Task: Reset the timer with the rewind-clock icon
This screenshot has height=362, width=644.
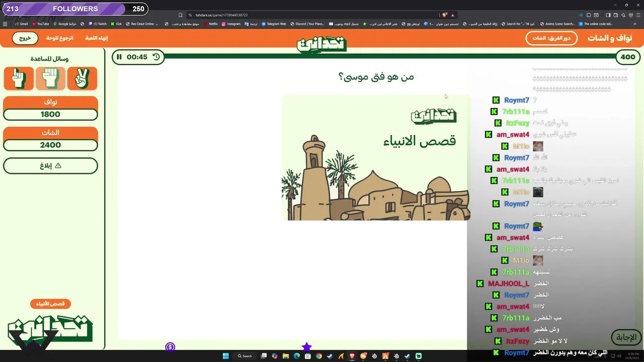Action: [x=156, y=57]
